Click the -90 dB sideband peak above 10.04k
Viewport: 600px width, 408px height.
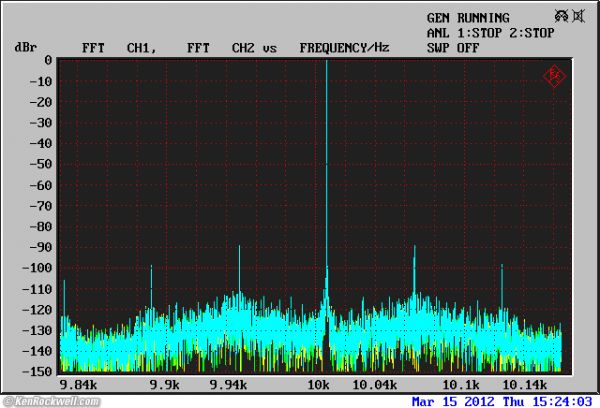click(414, 268)
